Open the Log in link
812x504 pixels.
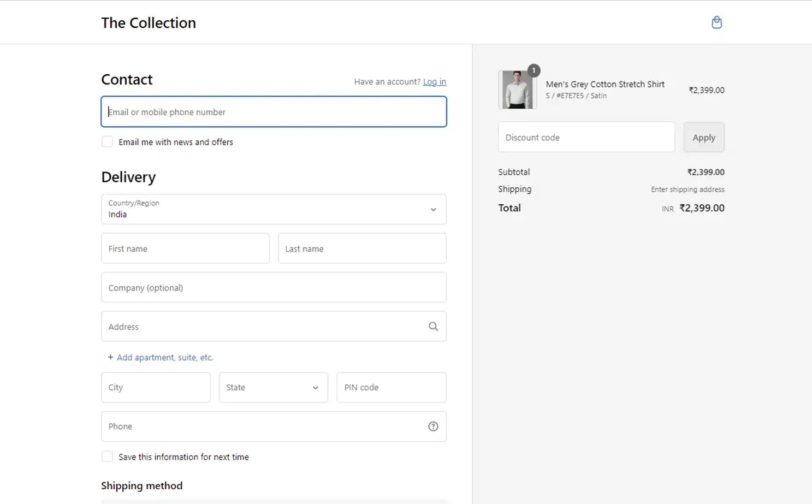click(434, 81)
